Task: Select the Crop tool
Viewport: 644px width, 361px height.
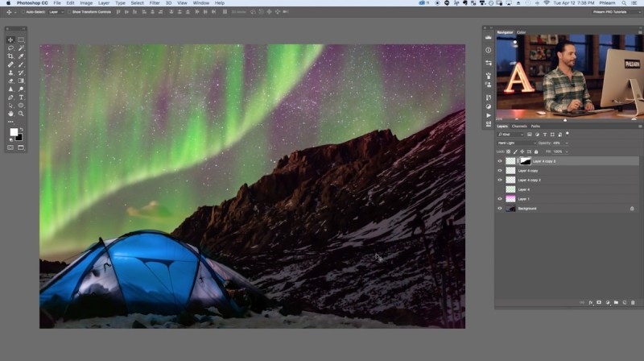Action: point(10,56)
